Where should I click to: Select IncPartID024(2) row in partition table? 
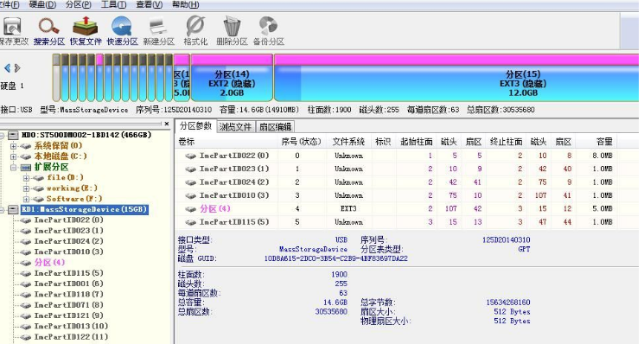coord(396,182)
